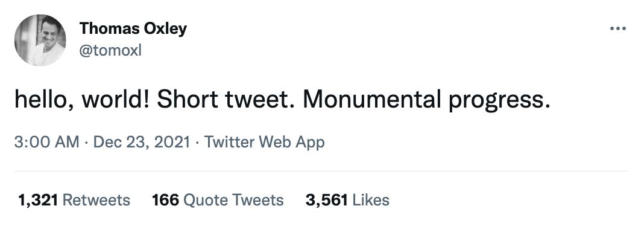
Task: Visit the Thomas Oxley display name link
Action: click(x=133, y=29)
